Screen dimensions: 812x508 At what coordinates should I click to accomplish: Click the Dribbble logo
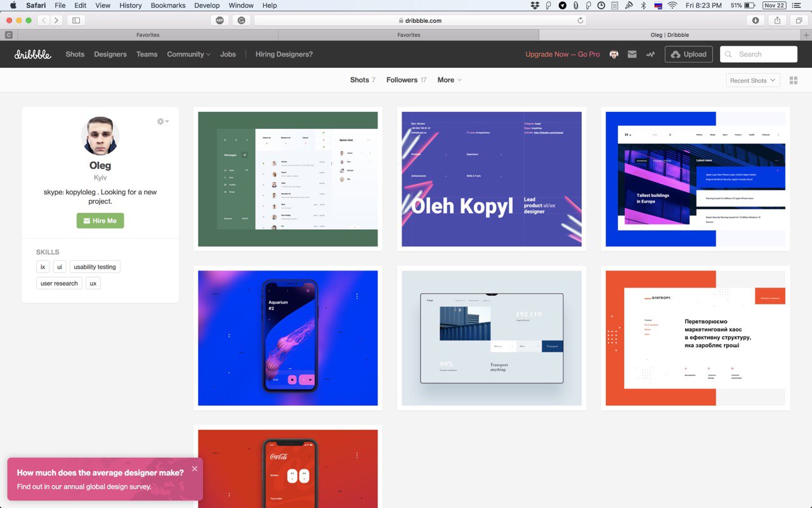pos(33,54)
